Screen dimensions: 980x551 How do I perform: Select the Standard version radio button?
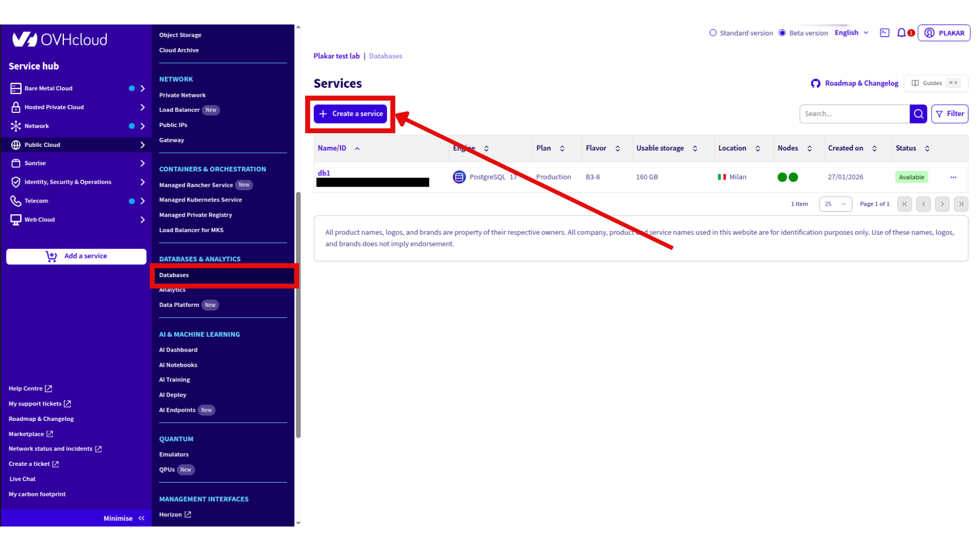tap(713, 33)
